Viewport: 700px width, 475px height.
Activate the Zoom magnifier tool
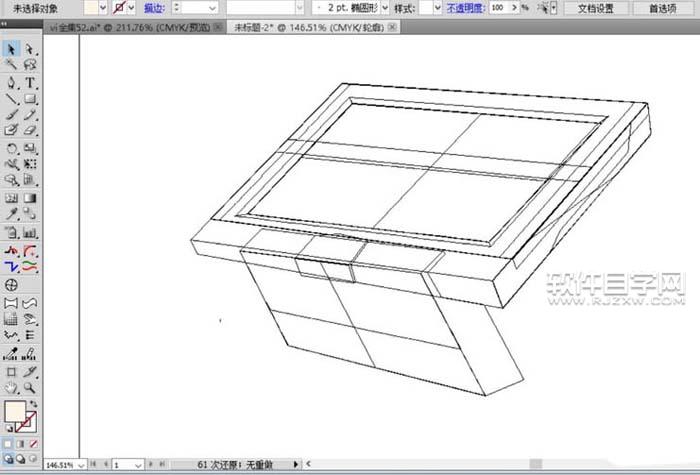coord(30,387)
